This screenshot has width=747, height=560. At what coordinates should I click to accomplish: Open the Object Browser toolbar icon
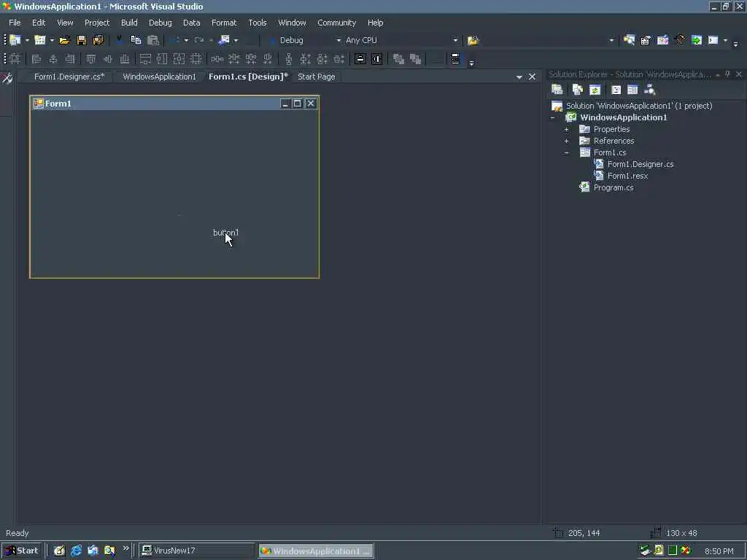tap(662, 41)
